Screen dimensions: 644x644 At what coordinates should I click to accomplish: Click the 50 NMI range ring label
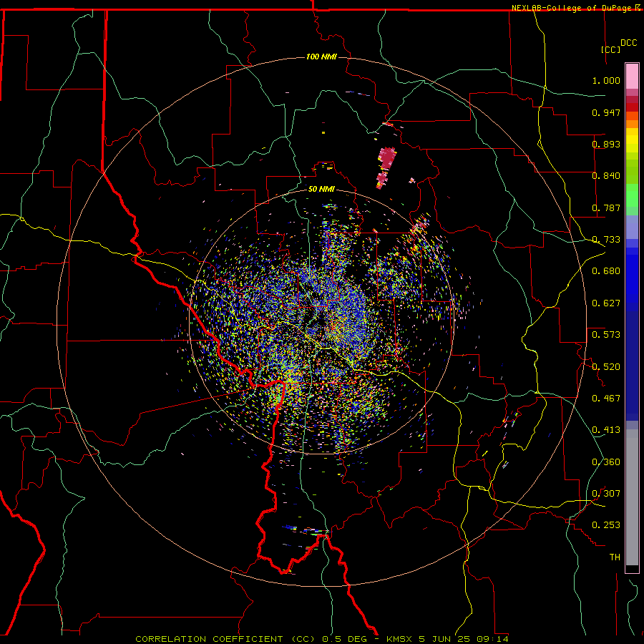click(321, 189)
